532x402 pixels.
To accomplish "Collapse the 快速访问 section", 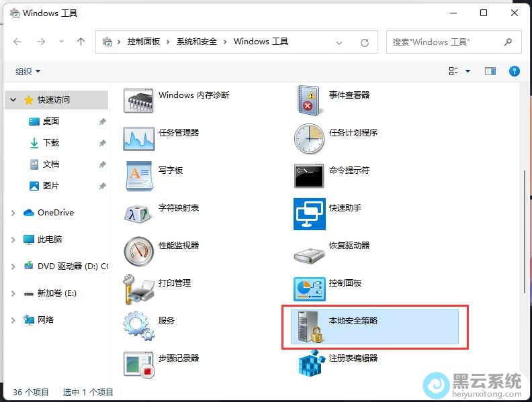I will pyautogui.click(x=13, y=100).
